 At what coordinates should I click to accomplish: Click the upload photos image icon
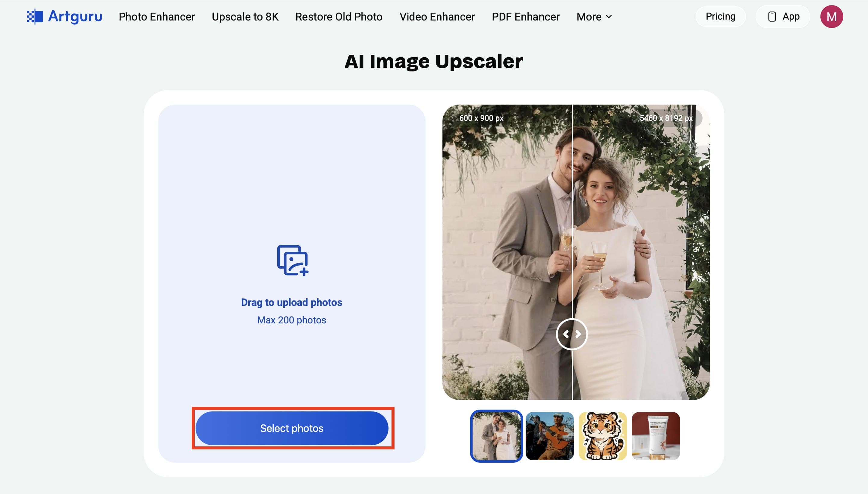[293, 260]
